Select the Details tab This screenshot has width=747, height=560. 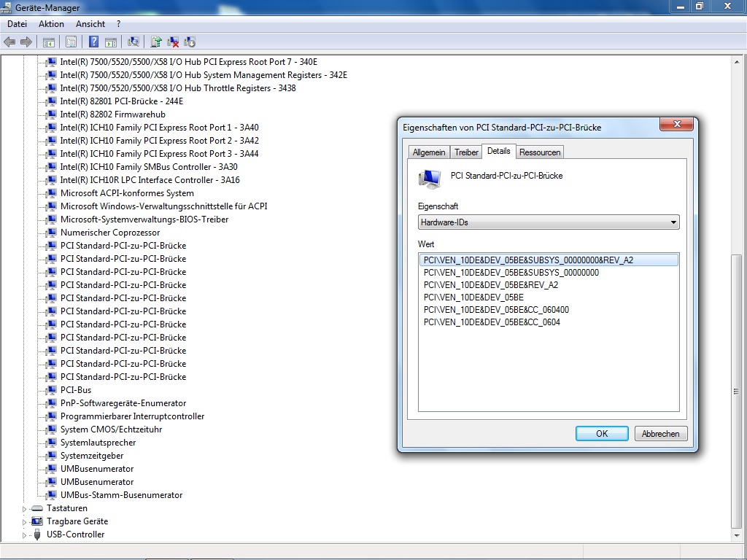499,151
